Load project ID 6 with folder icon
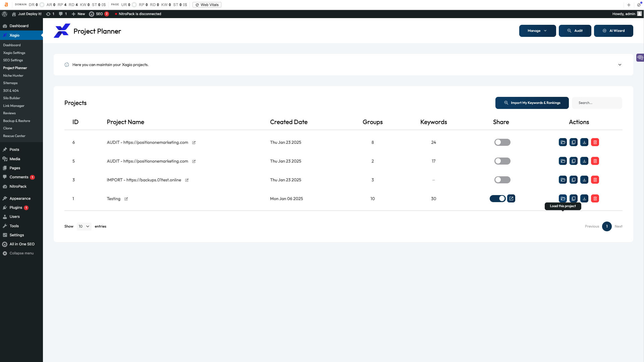 click(x=563, y=142)
